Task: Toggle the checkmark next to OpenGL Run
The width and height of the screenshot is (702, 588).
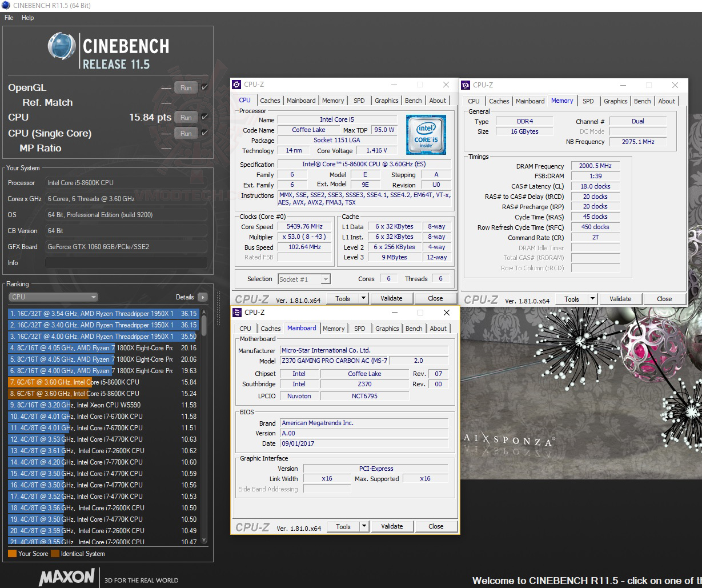Action: point(204,87)
